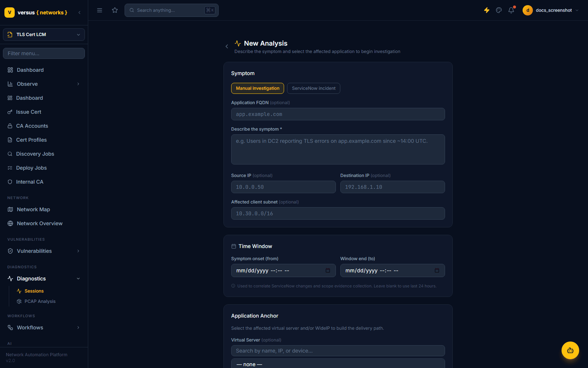Select Manual investigation mode
Screen dimensions: 588x368
pos(258,88)
